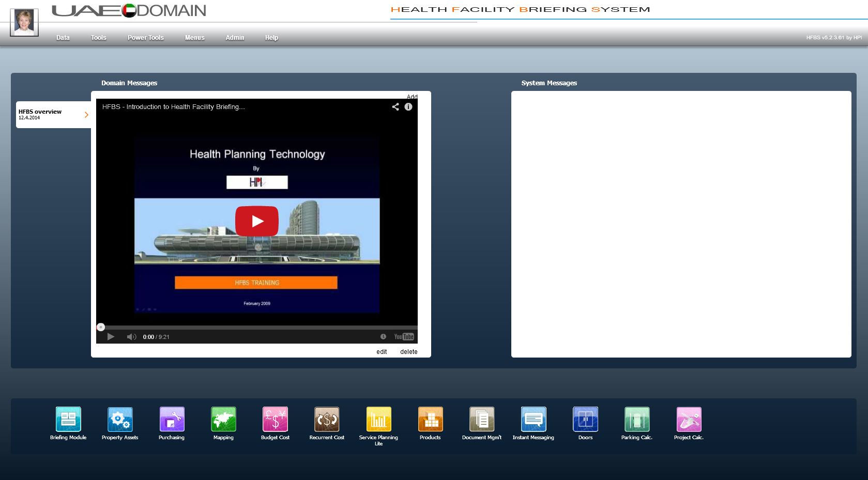Click the YouTube logo in player
The height and width of the screenshot is (480, 868).
(404, 337)
